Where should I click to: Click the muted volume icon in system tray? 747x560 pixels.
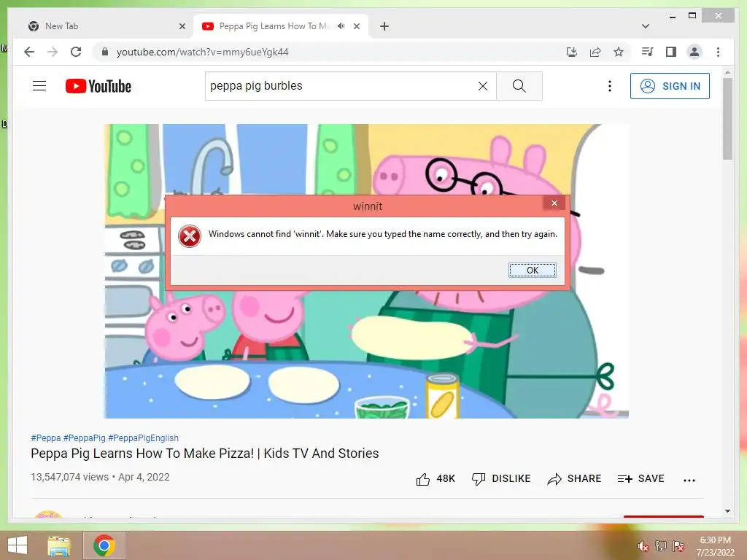pyautogui.click(x=643, y=546)
